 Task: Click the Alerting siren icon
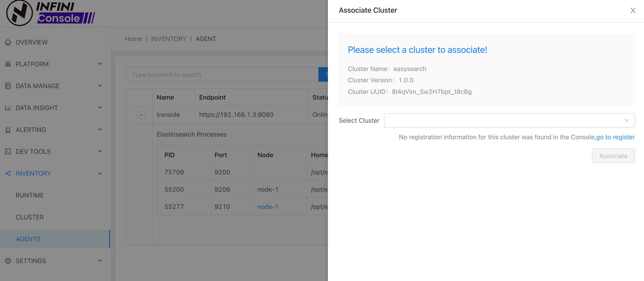[x=8, y=130]
